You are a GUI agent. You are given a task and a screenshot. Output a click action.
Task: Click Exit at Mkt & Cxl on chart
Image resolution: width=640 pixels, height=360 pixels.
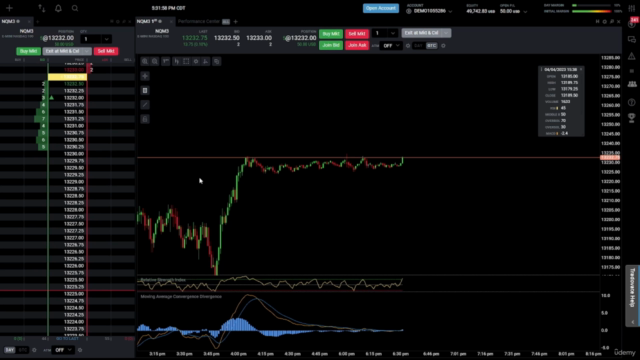click(x=422, y=33)
